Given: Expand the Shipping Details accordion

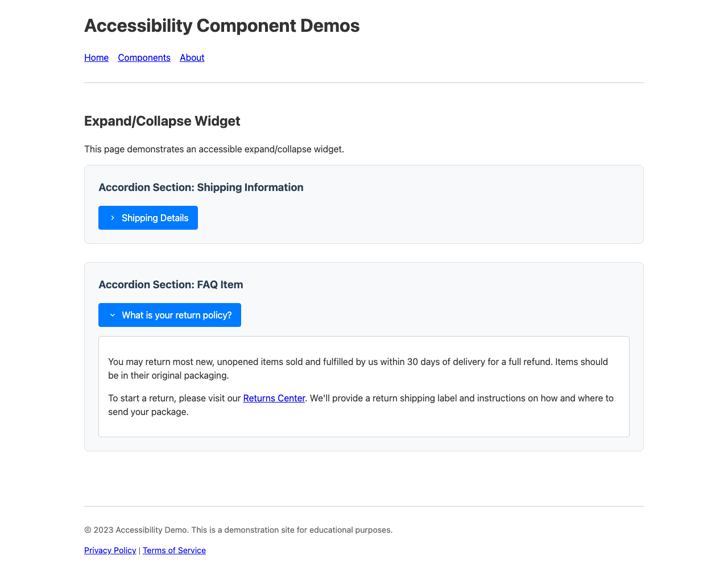Looking at the screenshot, I should pos(148,218).
